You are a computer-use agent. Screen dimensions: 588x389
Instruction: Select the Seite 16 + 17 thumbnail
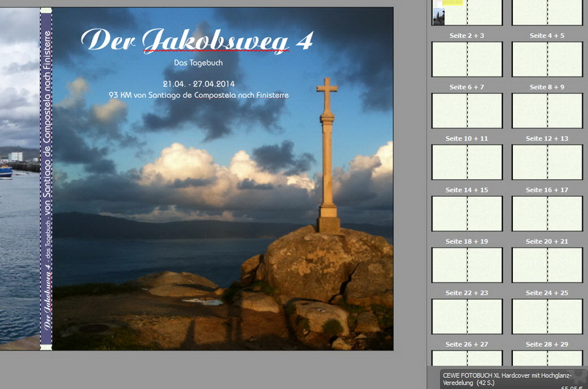coord(547,214)
